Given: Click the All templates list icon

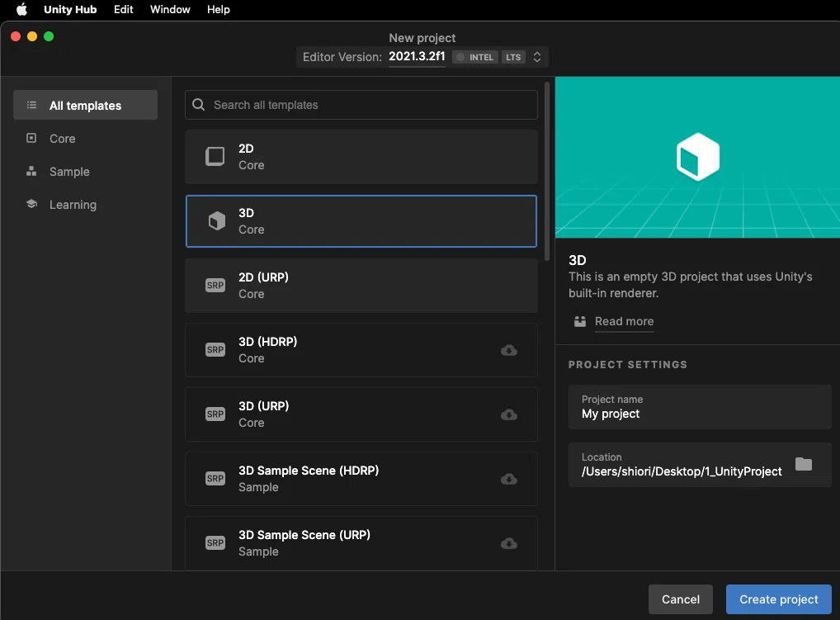Looking at the screenshot, I should click(x=31, y=105).
